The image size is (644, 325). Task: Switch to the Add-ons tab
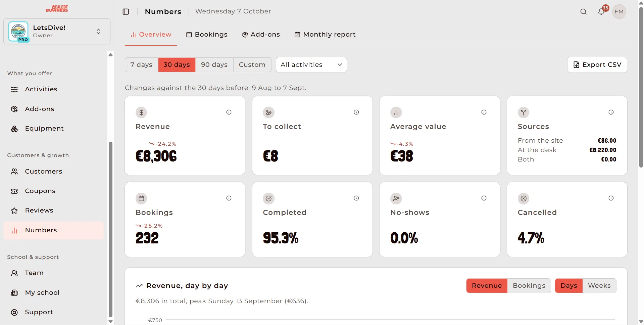(261, 35)
